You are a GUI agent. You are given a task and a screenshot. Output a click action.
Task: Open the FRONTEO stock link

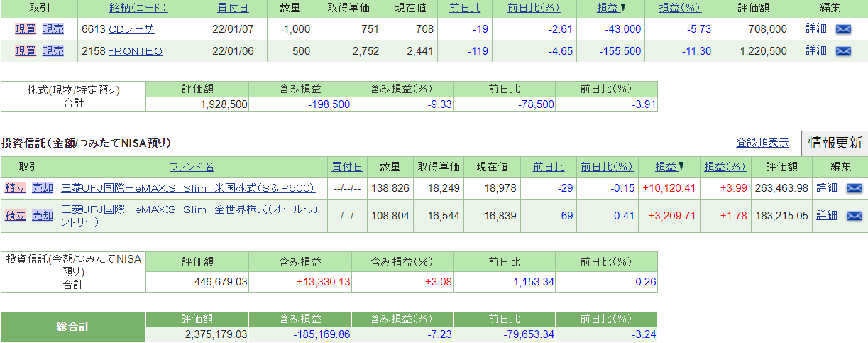click(135, 51)
